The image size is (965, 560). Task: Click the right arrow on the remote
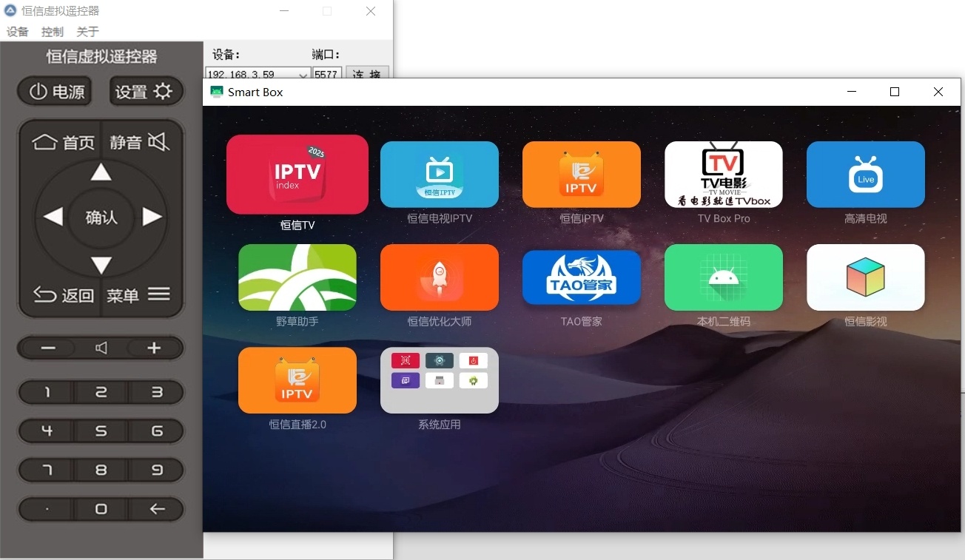pyautogui.click(x=152, y=217)
